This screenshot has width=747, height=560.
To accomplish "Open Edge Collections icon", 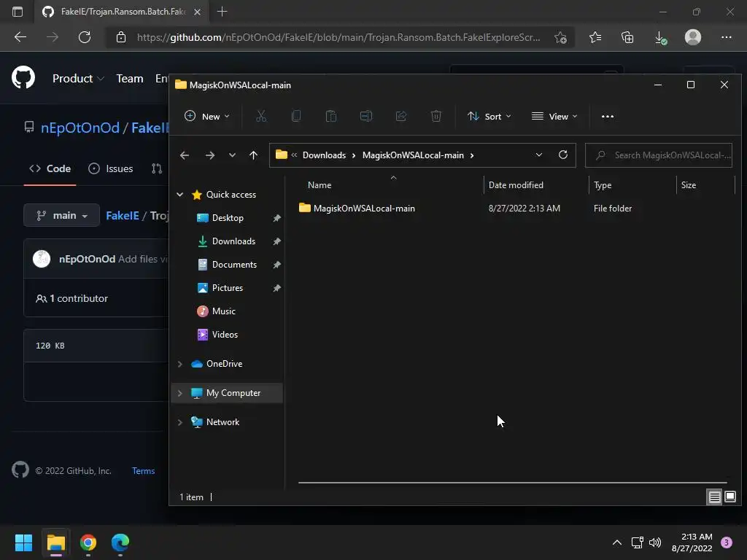I will coord(627,37).
